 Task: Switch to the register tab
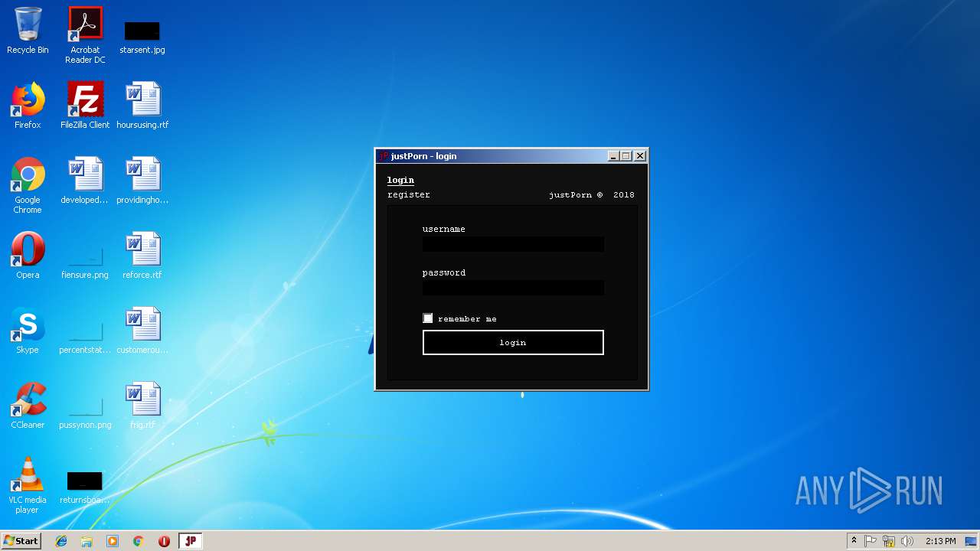pos(409,195)
